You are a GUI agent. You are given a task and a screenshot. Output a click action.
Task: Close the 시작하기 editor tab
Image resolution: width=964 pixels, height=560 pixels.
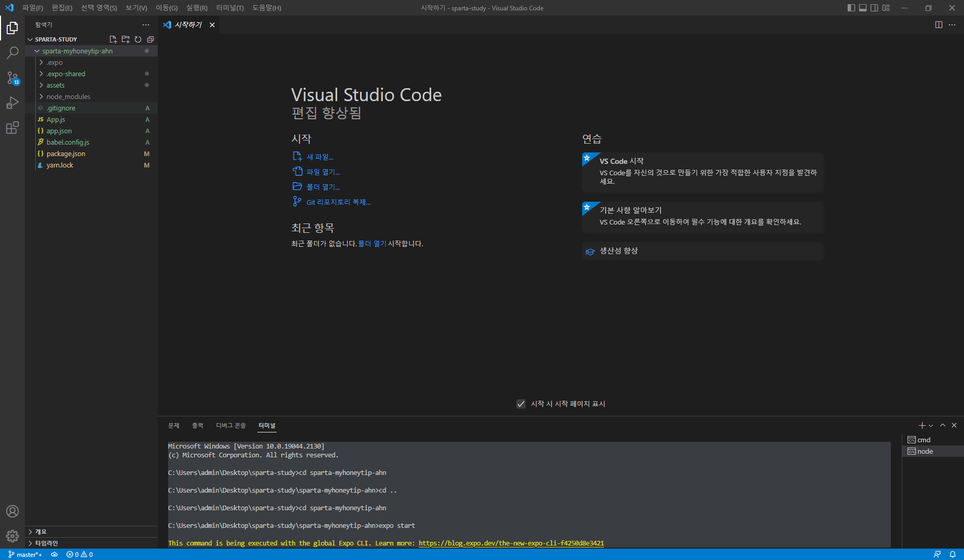click(x=212, y=25)
